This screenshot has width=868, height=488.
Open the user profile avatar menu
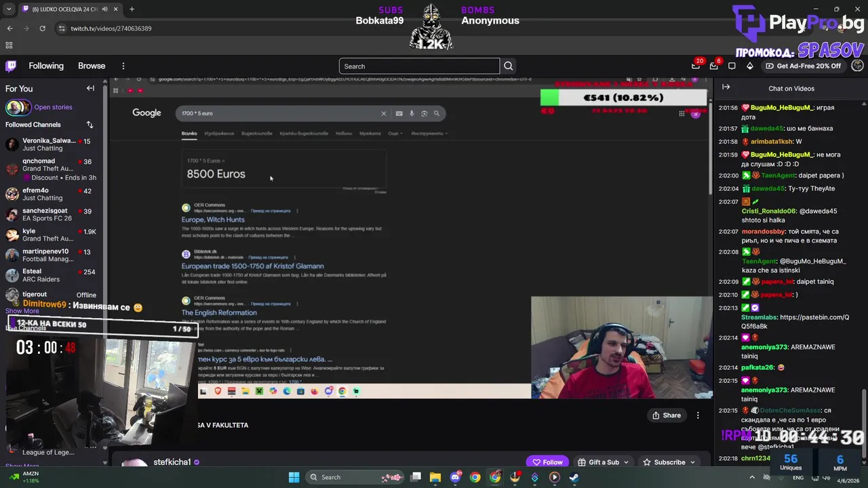point(857,66)
